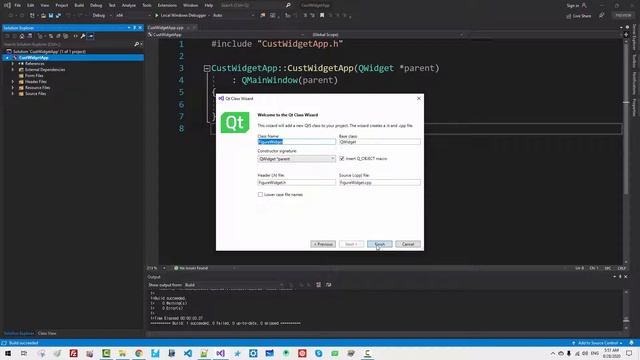Click the Header (.h) file field

297,182
